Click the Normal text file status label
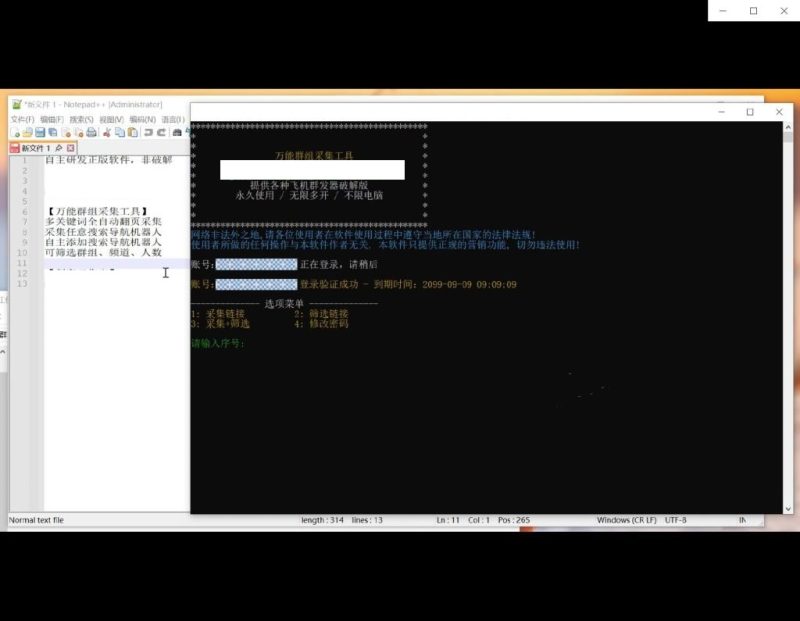This screenshot has height=621, width=800. click(x=35, y=520)
